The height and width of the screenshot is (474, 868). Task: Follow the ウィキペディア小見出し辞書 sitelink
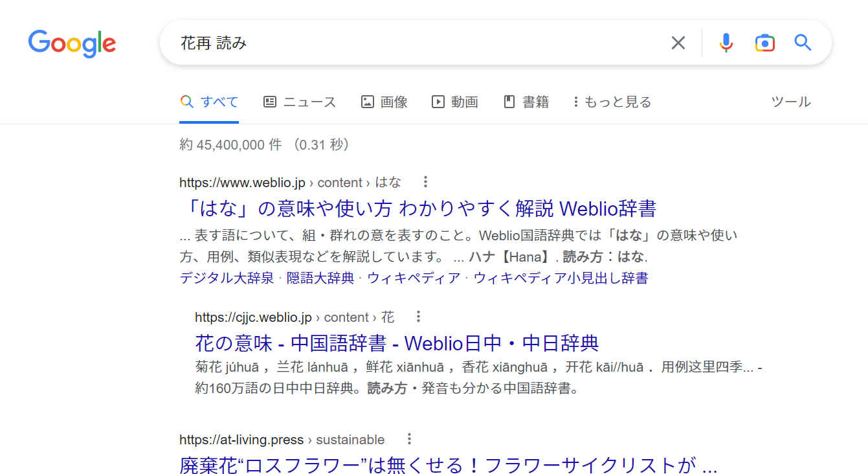click(x=561, y=278)
